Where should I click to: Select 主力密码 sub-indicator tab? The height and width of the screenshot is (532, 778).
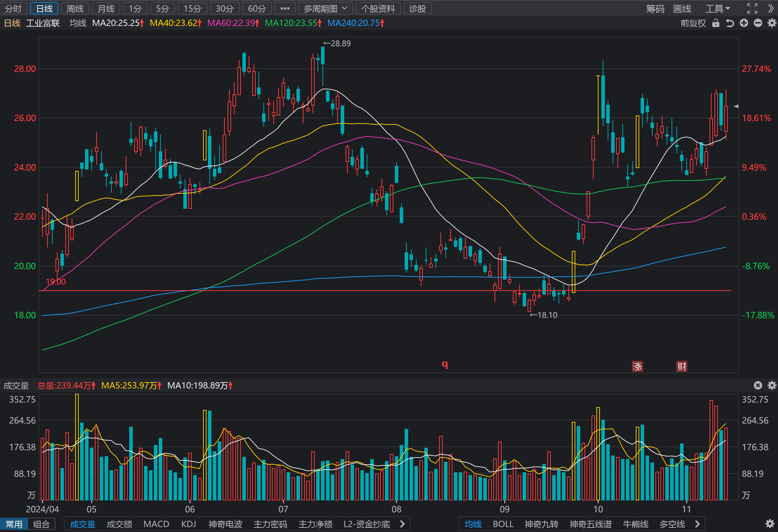click(270, 524)
